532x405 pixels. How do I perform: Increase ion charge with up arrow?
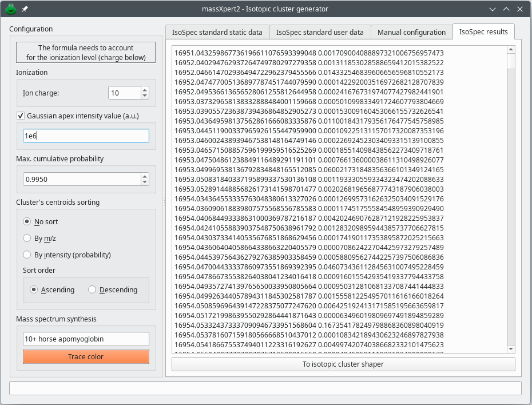144,90
